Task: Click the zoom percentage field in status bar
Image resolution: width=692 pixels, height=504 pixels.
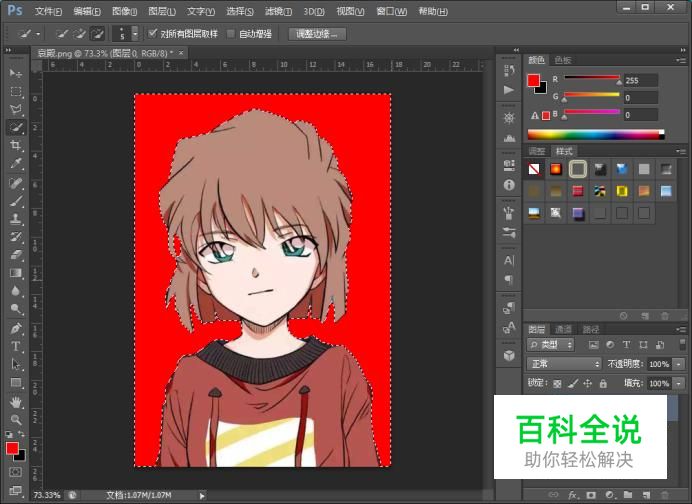Action: [47, 496]
